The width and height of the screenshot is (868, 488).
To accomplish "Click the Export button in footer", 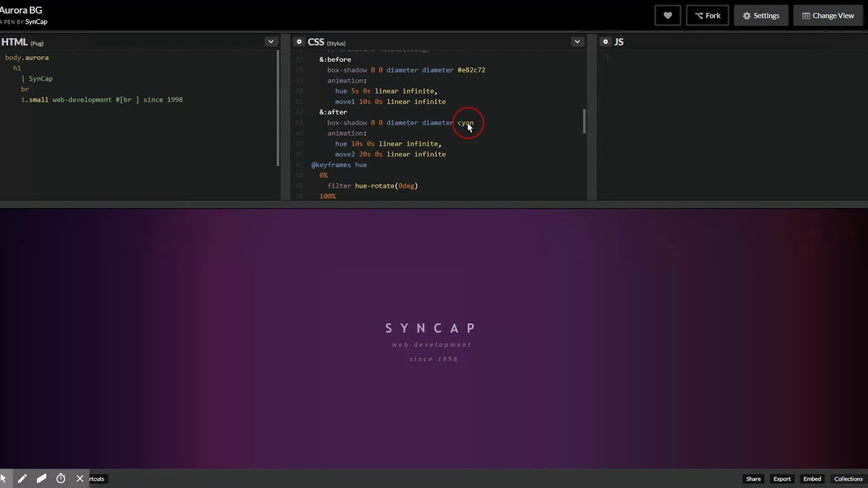I will [x=782, y=479].
